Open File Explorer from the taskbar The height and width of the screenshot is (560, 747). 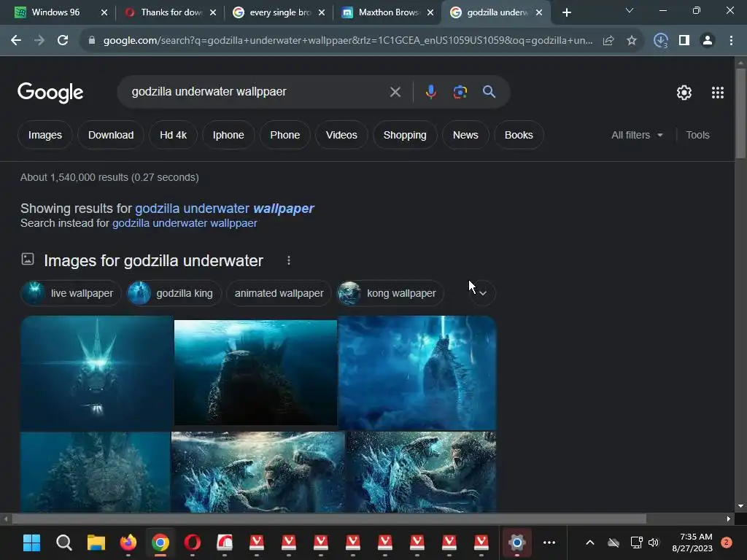pyautogui.click(x=96, y=542)
